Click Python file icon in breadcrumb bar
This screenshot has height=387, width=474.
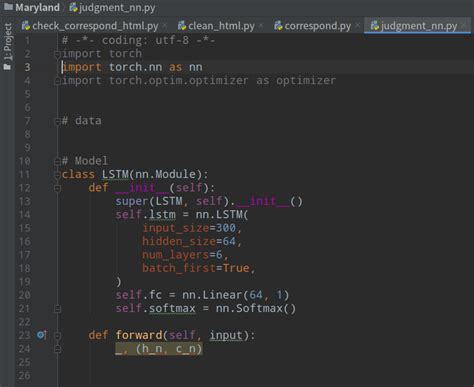pyautogui.click(x=73, y=7)
